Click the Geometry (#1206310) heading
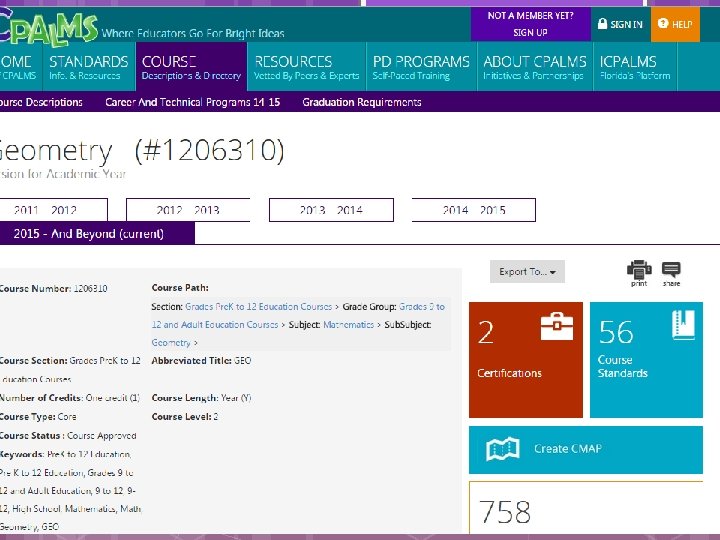The height and width of the screenshot is (540, 720). coord(141,150)
